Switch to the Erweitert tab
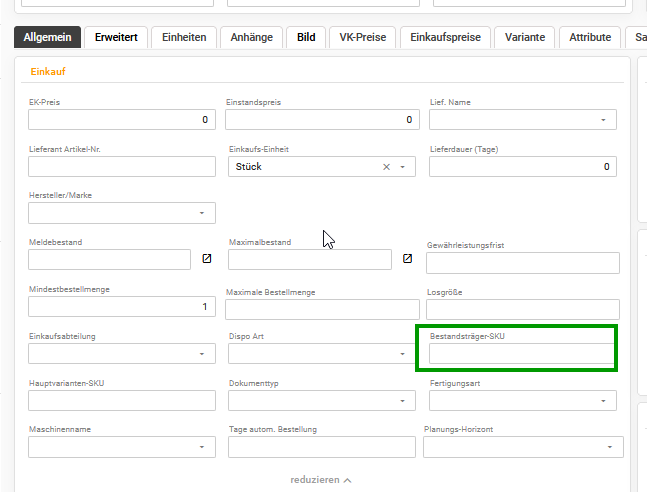 coord(116,37)
